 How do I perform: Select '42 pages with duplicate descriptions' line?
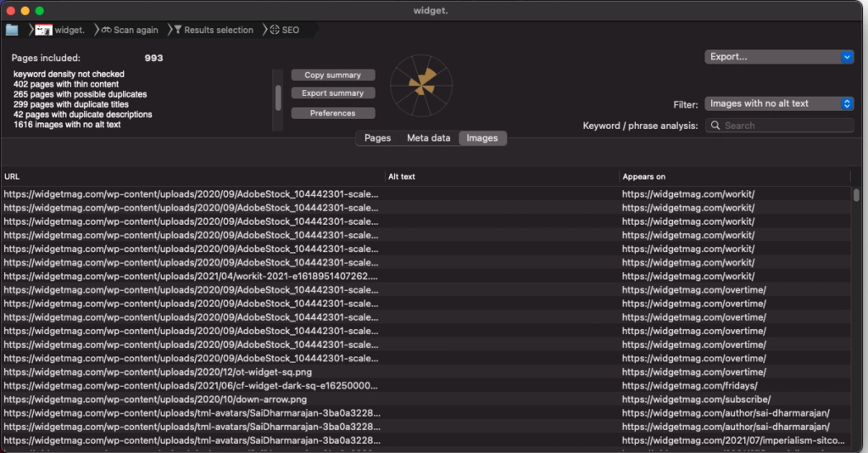(x=82, y=114)
